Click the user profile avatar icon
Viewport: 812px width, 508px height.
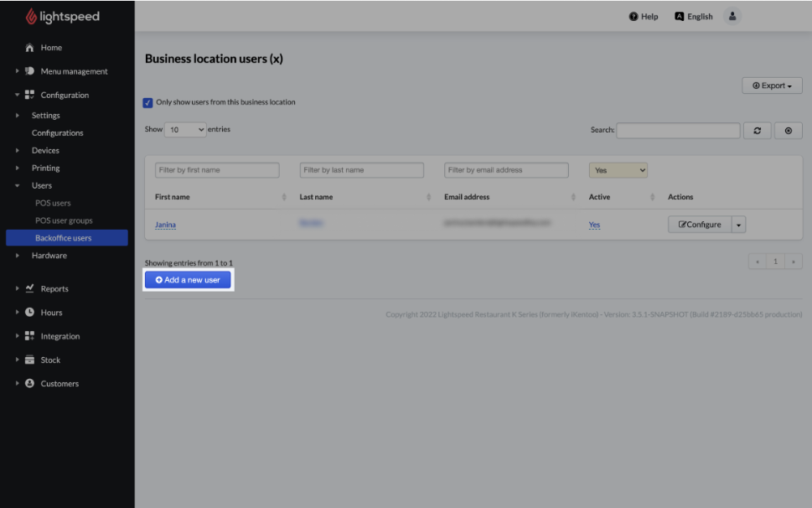pos(732,17)
